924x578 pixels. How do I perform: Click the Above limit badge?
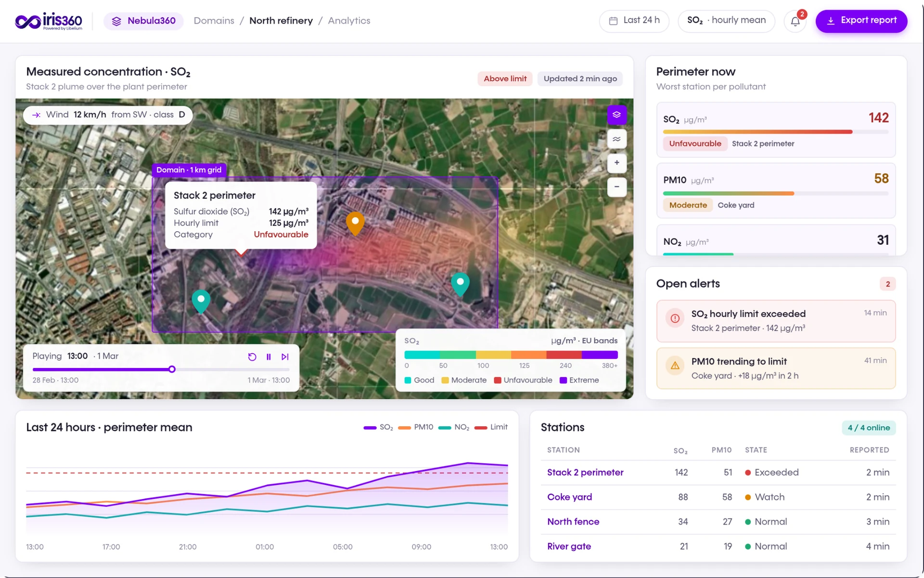(505, 79)
